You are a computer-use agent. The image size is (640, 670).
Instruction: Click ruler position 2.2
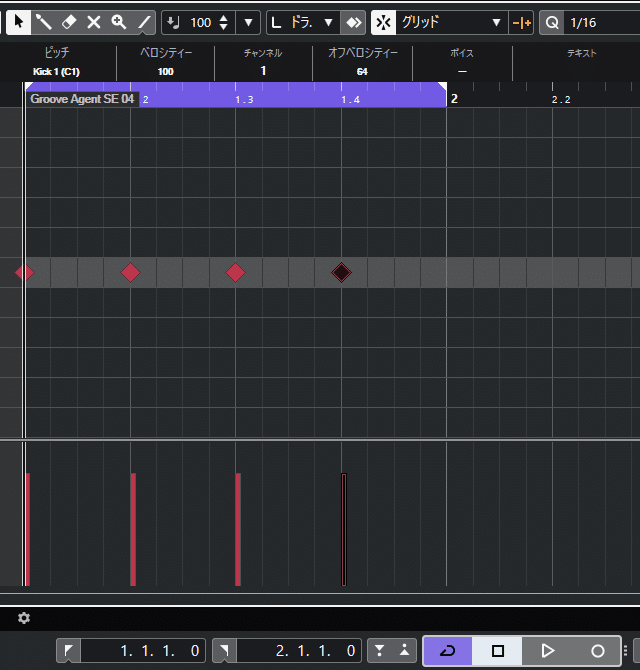[561, 100]
